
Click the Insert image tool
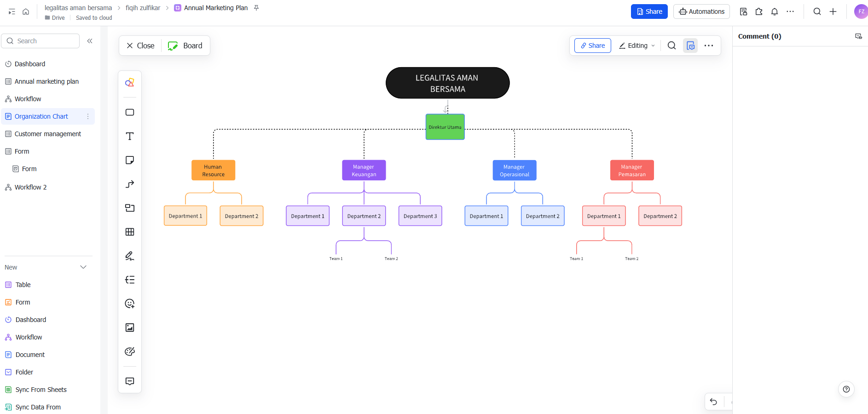point(130,328)
